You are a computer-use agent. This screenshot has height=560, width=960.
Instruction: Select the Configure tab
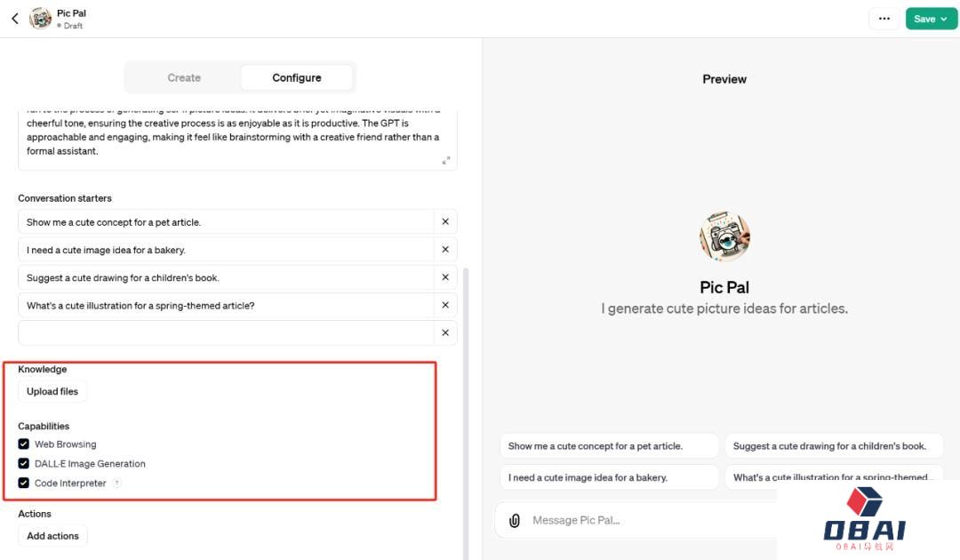pyautogui.click(x=296, y=77)
